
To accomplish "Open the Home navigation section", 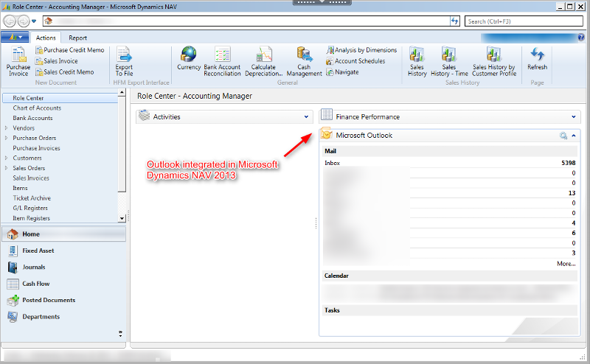I will pyautogui.click(x=63, y=234).
